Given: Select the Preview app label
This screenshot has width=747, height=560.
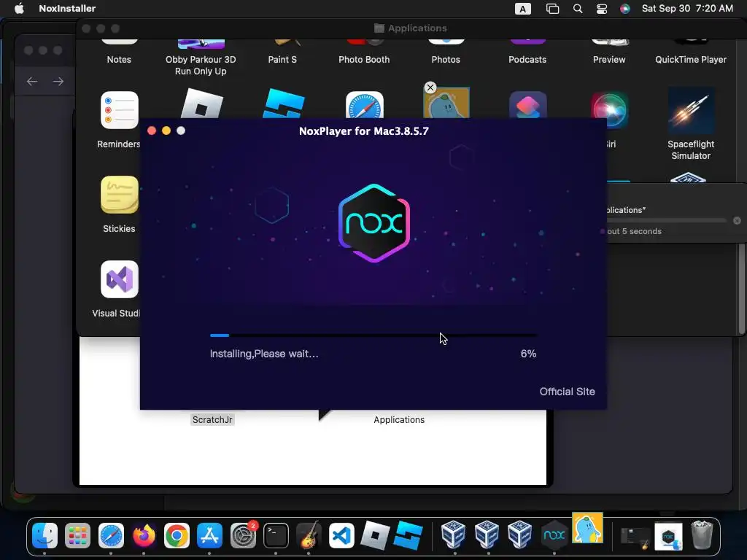Looking at the screenshot, I should click(609, 60).
